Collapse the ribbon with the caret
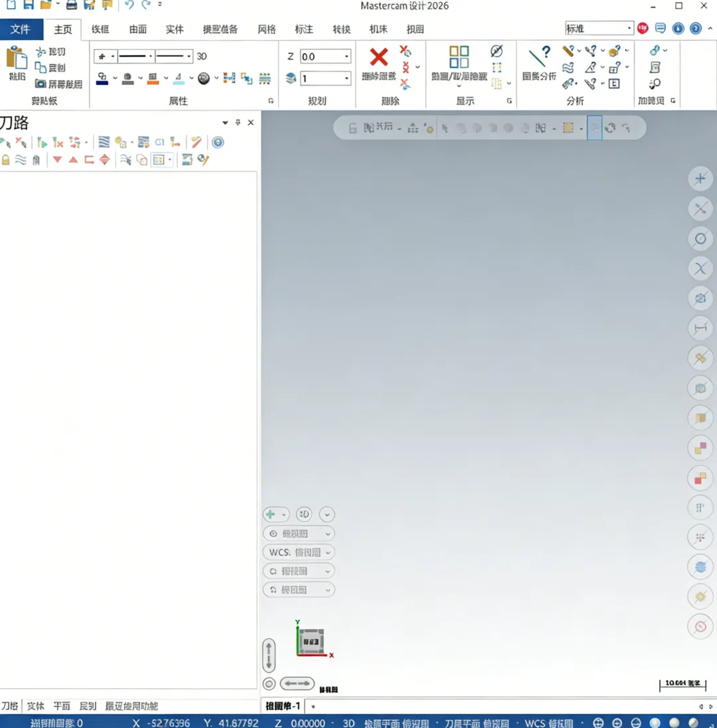Viewport: 717px width, 728px height. click(710, 29)
